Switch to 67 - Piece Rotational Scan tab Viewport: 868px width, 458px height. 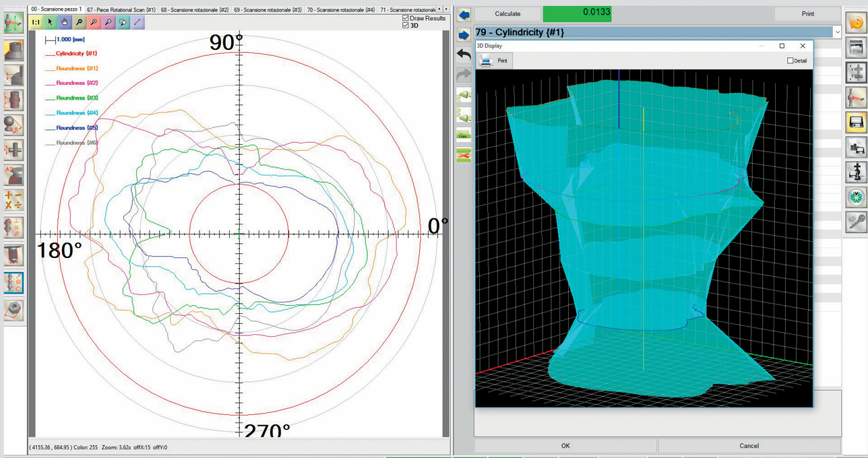coord(121,10)
